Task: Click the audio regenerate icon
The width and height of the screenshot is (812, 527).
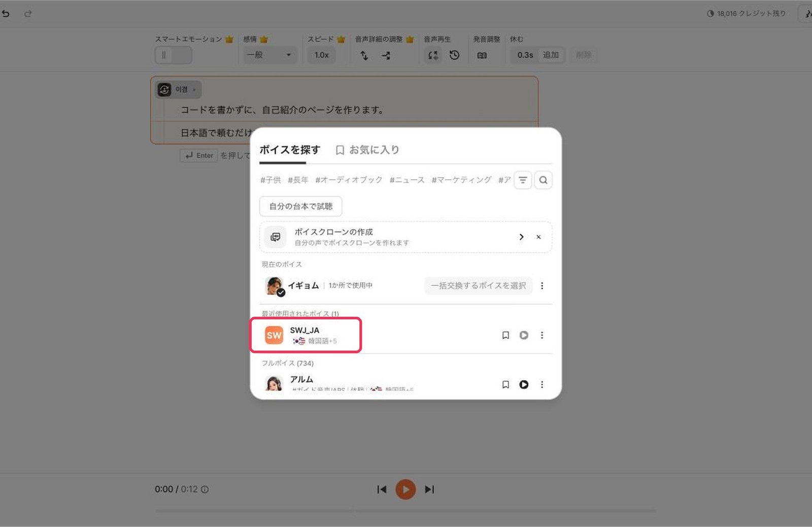Action: tap(433, 55)
